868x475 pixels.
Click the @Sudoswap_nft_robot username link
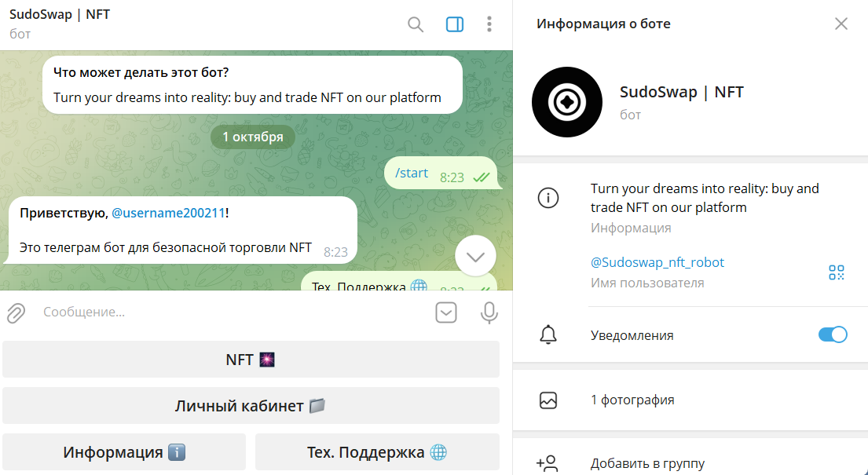coord(657,262)
